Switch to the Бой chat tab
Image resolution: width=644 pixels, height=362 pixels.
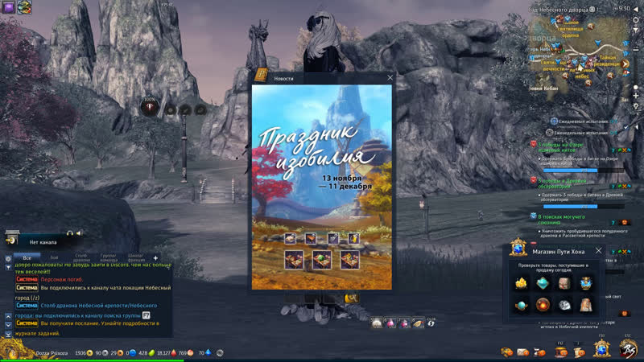click(54, 257)
